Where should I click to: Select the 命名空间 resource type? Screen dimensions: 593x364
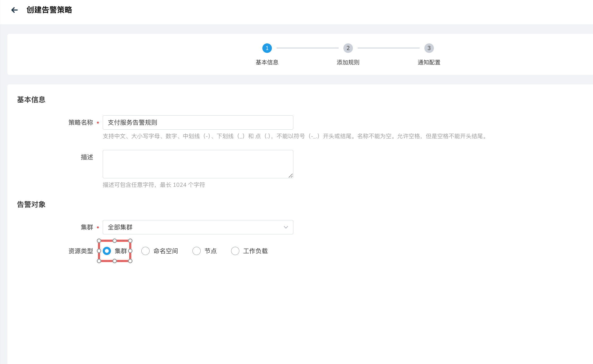145,251
